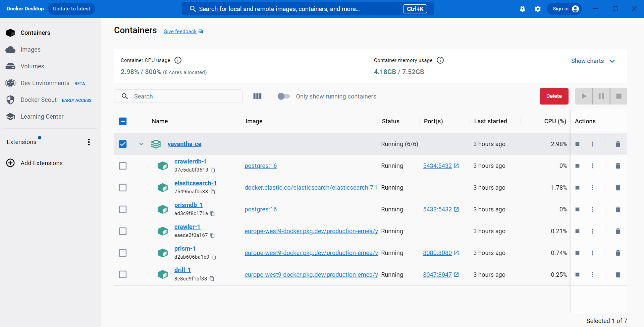Go to Images in sidebar
Screen dimensions: 644x327
(50, 50)
